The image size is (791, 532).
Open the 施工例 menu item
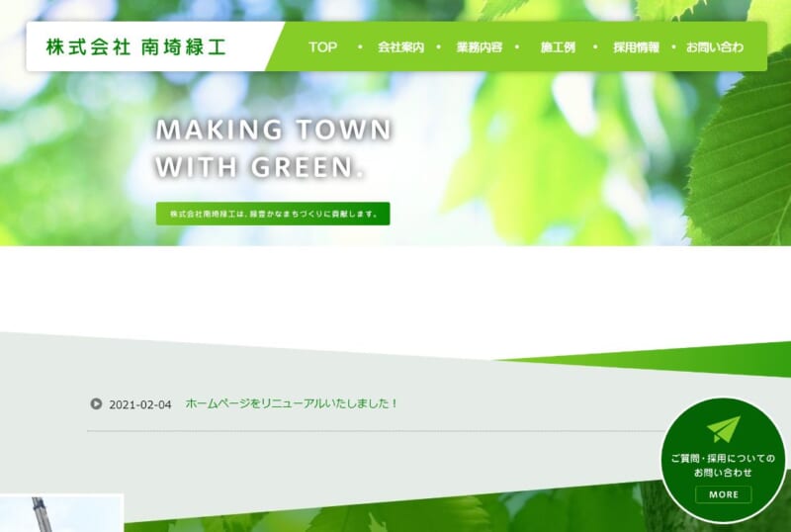click(558, 46)
